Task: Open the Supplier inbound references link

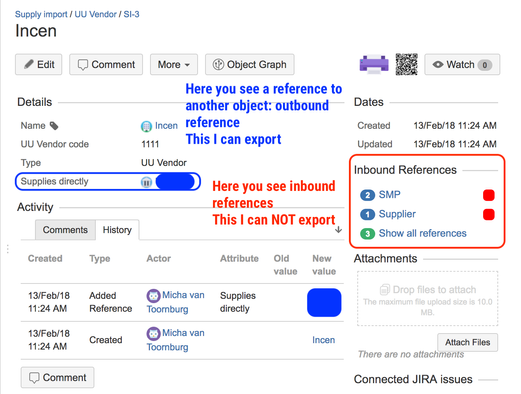Action: click(x=397, y=214)
